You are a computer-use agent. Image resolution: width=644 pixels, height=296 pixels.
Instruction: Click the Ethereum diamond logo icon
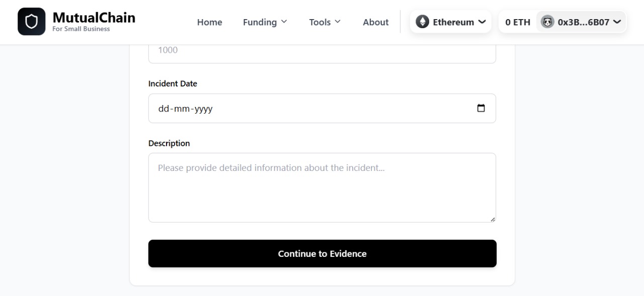(422, 22)
